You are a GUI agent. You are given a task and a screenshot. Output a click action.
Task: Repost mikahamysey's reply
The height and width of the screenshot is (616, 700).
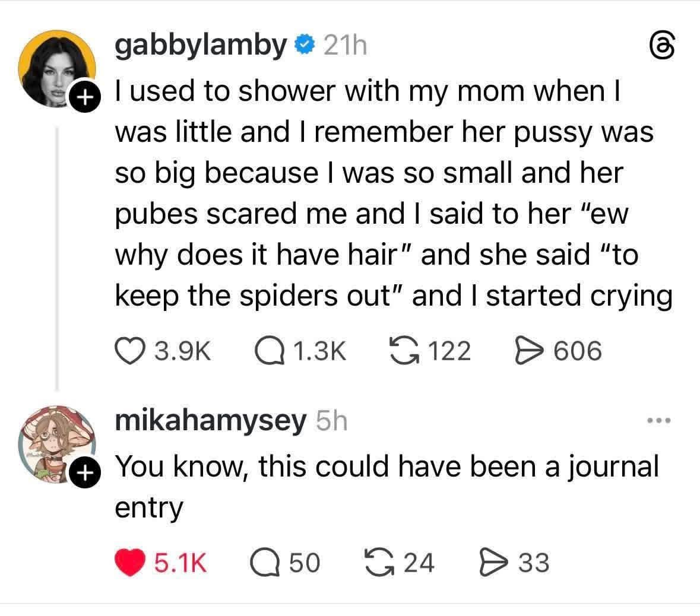pyautogui.click(x=379, y=562)
